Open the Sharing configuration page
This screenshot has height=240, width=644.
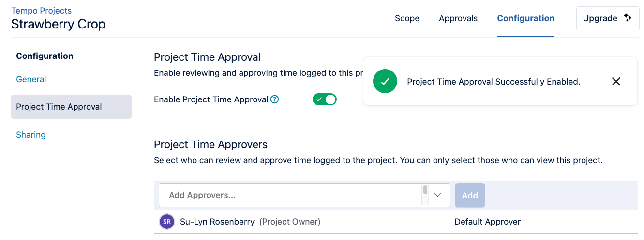coord(30,135)
